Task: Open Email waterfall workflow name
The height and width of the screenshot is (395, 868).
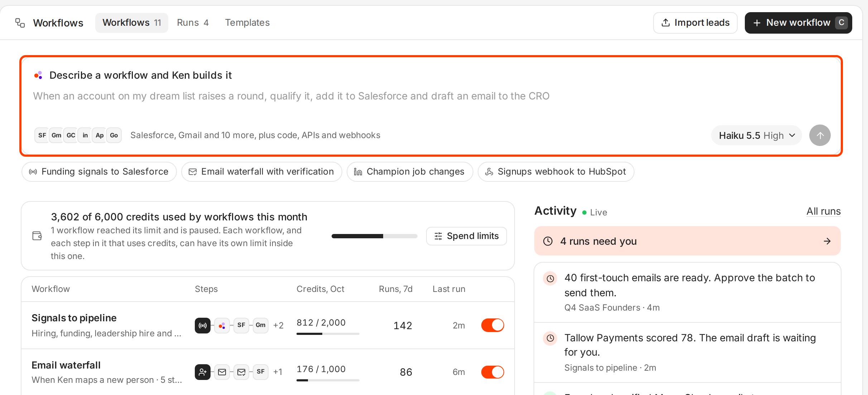Action: 66,365
